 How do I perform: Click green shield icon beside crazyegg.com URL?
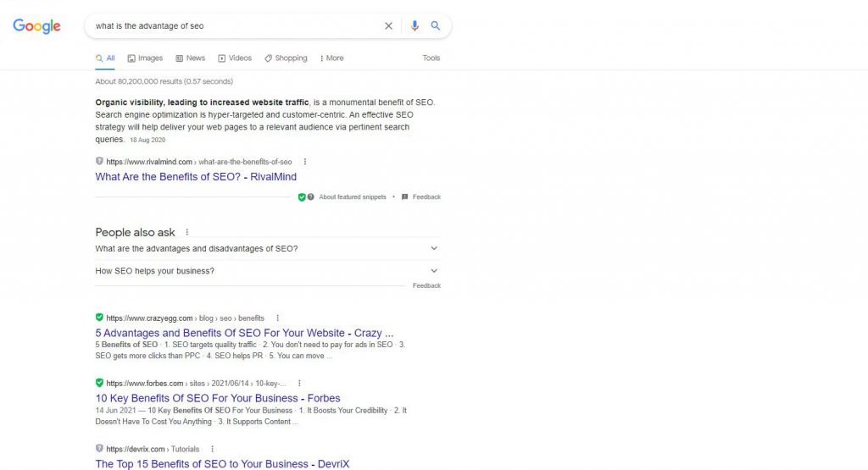[99, 318]
